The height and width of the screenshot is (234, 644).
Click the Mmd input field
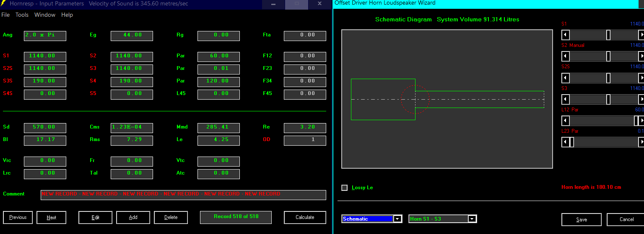click(218, 128)
